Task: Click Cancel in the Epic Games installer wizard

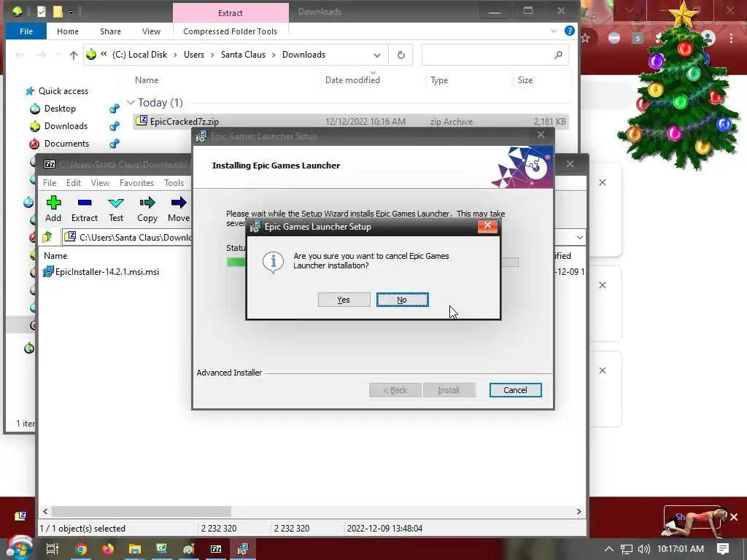Action: (515, 390)
